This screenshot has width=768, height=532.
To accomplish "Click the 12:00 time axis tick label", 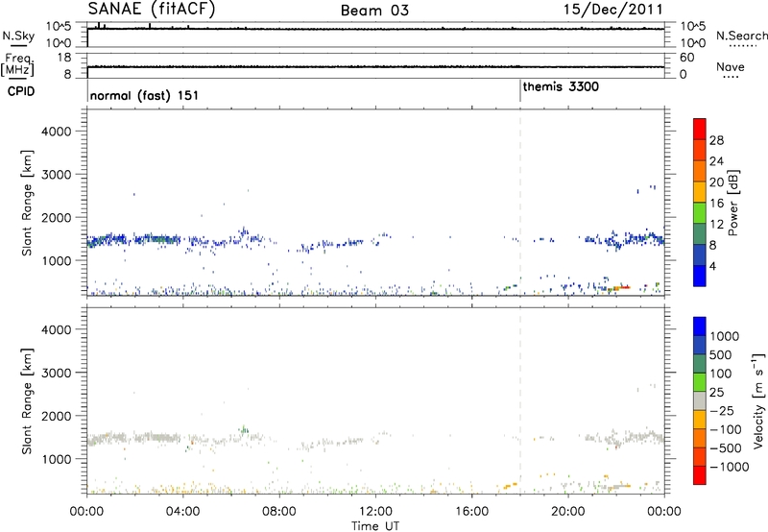I will [x=375, y=512].
